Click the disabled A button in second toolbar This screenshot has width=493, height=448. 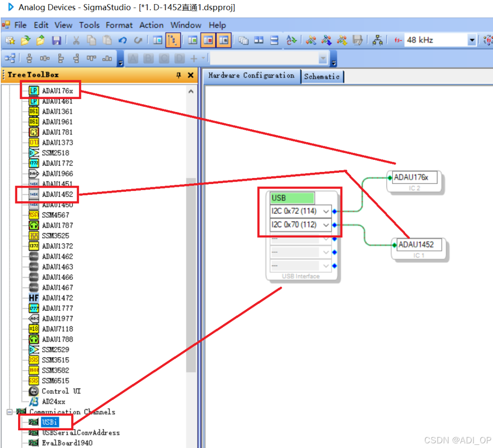133,59
